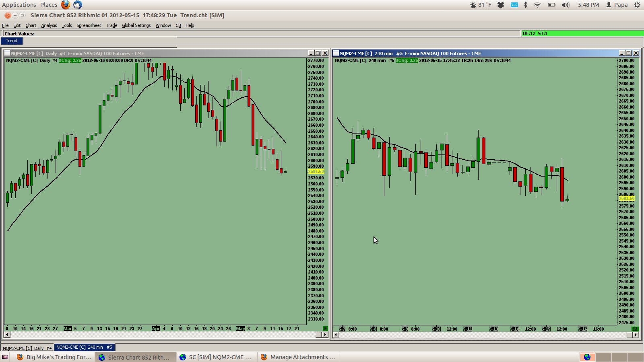
Task: Switch to Manage Attachments taskbar window
Action: pos(298,357)
